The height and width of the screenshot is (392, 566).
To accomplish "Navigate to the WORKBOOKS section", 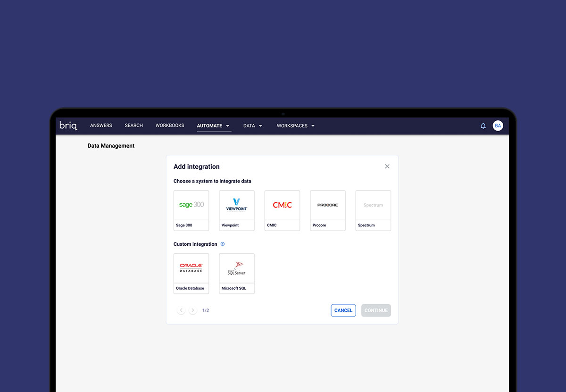I will click(x=170, y=125).
